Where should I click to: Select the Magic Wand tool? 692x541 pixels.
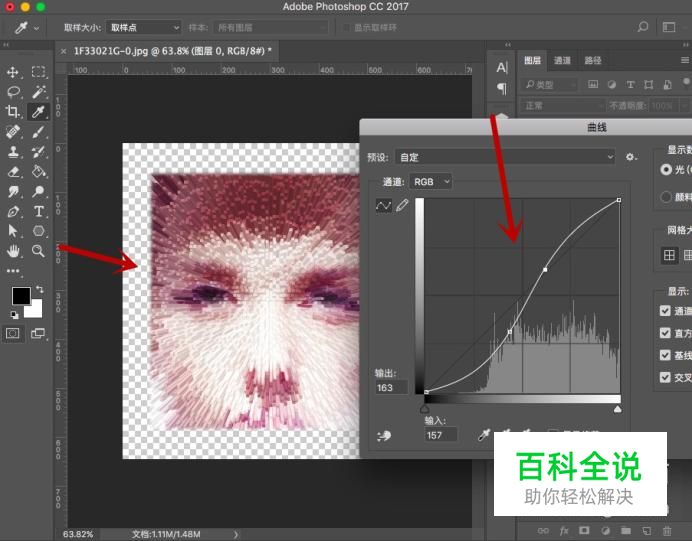coord(38,92)
